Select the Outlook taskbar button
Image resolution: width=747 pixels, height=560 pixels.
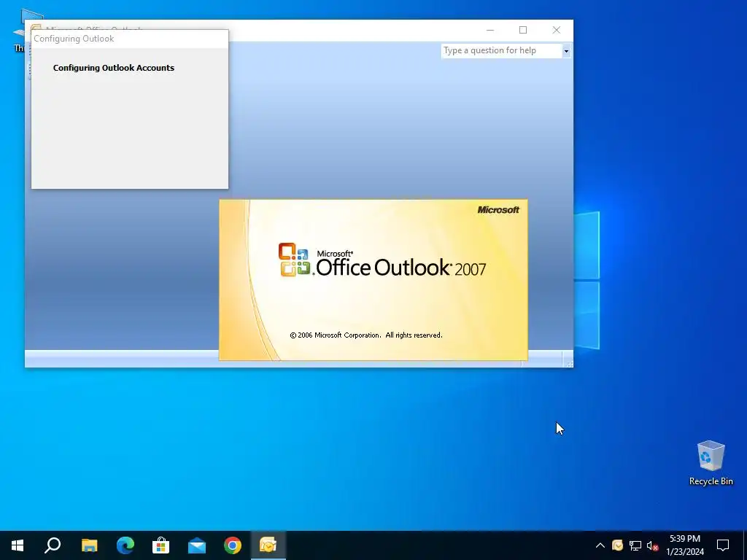coord(268,545)
